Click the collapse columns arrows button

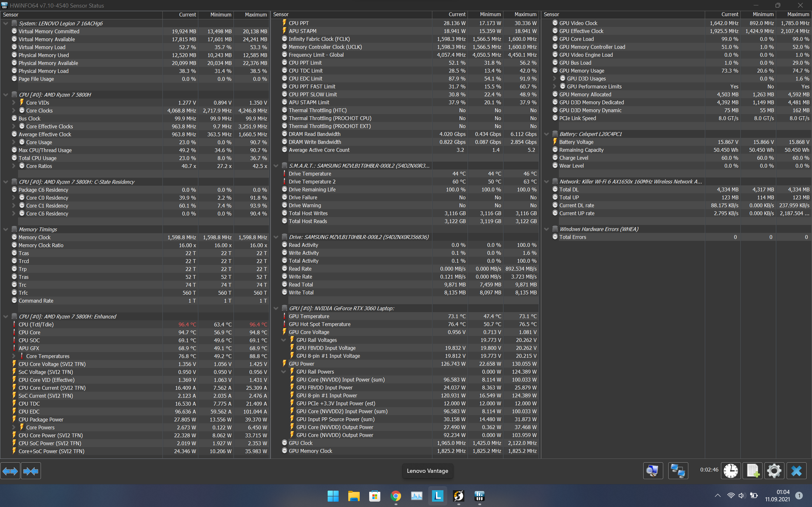click(x=31, y=471)
